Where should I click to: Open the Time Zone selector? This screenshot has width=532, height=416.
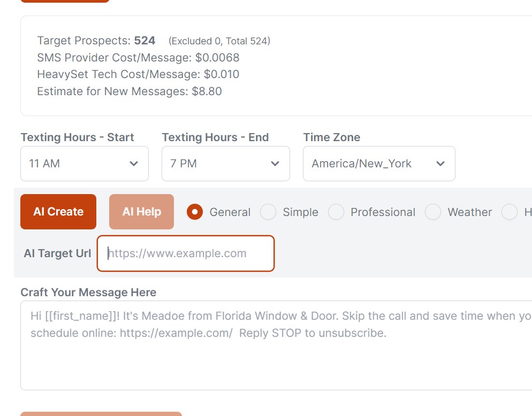[x=378, y=164]
